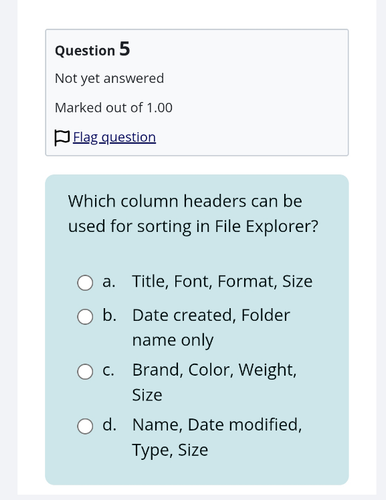Mark radio button for option c
Viewport: 386px width, 500px height.
click(85, 371)
